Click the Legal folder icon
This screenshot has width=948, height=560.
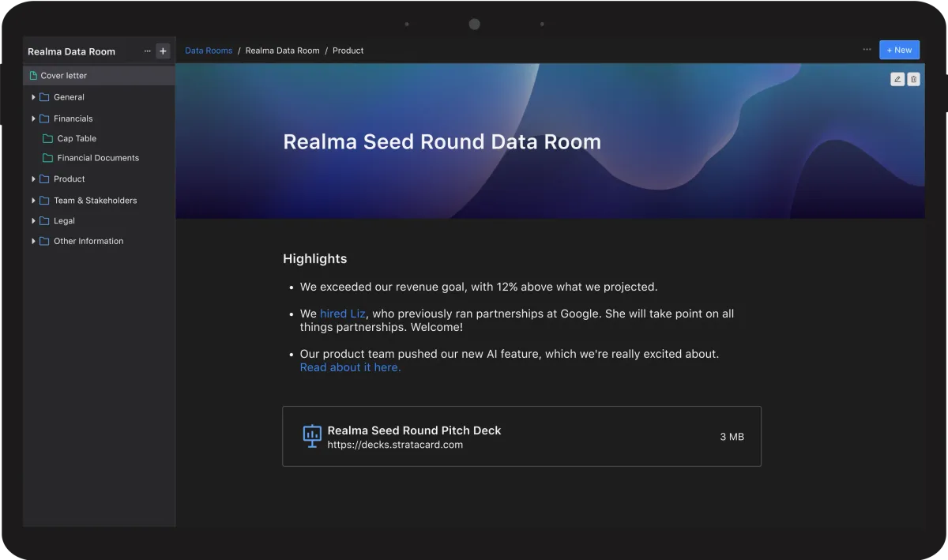[x=43, y=220]
